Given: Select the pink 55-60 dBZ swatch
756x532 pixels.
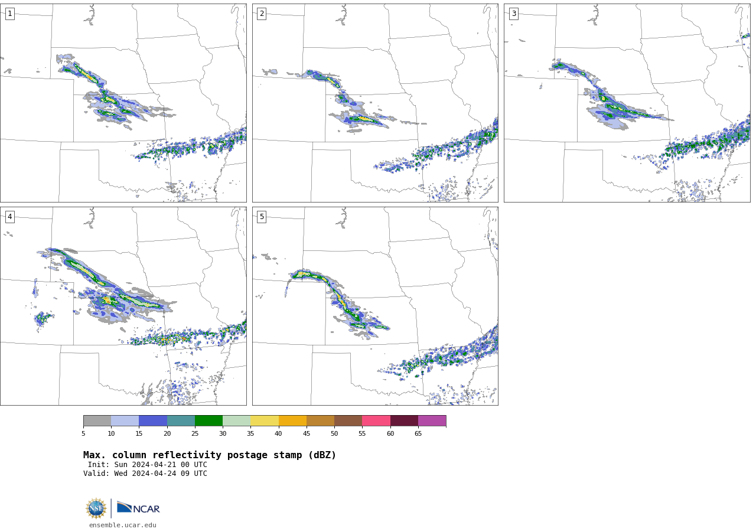Looking at the screenshot, I should [376, 420].
